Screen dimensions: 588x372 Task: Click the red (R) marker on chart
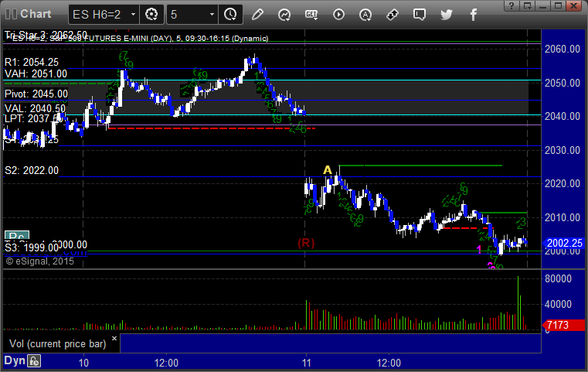[306, 243]
